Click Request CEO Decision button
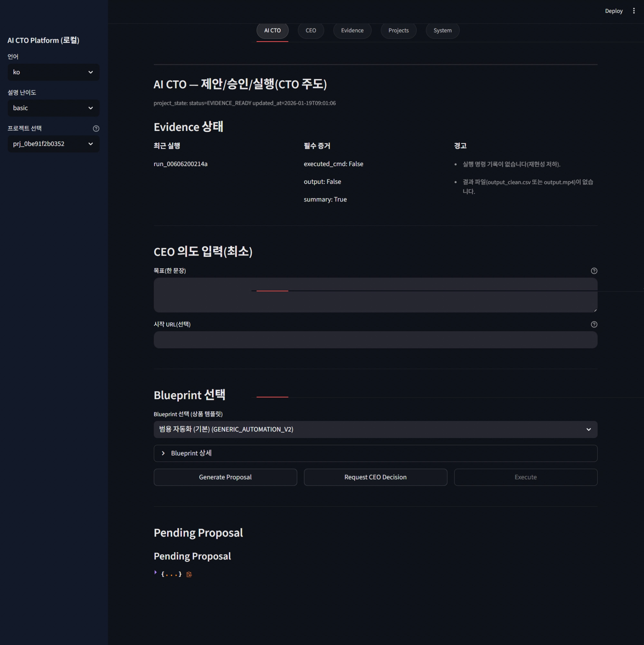 tap(375, 477)
